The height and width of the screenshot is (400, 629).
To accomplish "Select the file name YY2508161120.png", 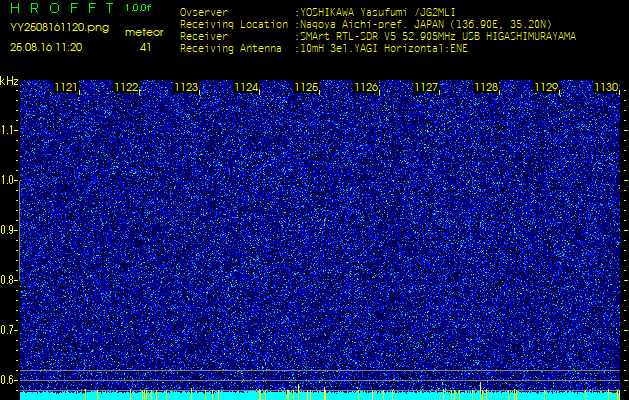I will click(59, 28).
